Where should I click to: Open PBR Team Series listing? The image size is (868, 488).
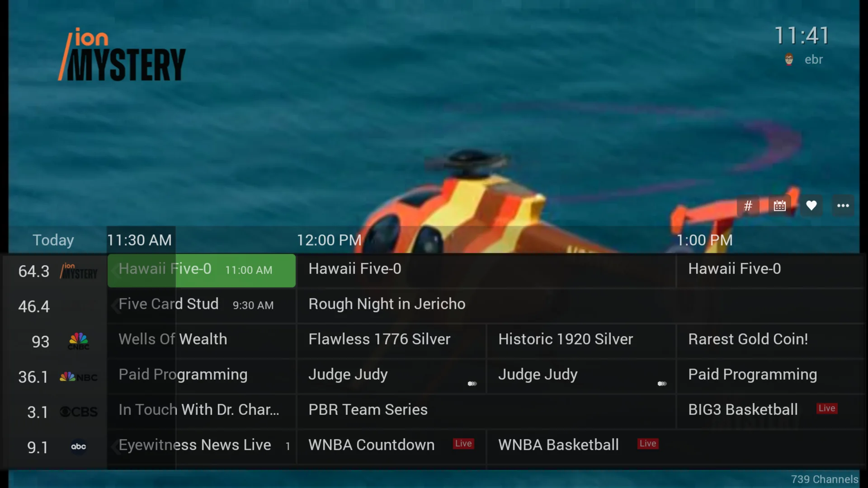[x=486, y=412]
